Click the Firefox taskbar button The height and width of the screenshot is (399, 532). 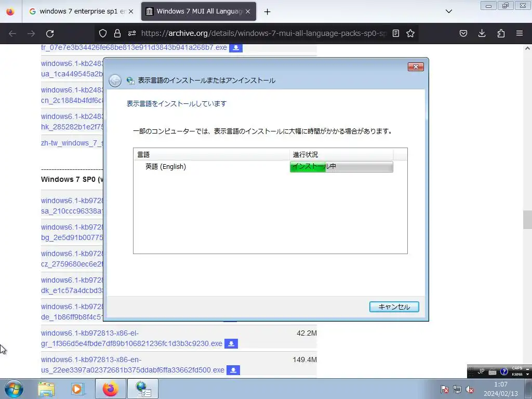click(110, 389)
